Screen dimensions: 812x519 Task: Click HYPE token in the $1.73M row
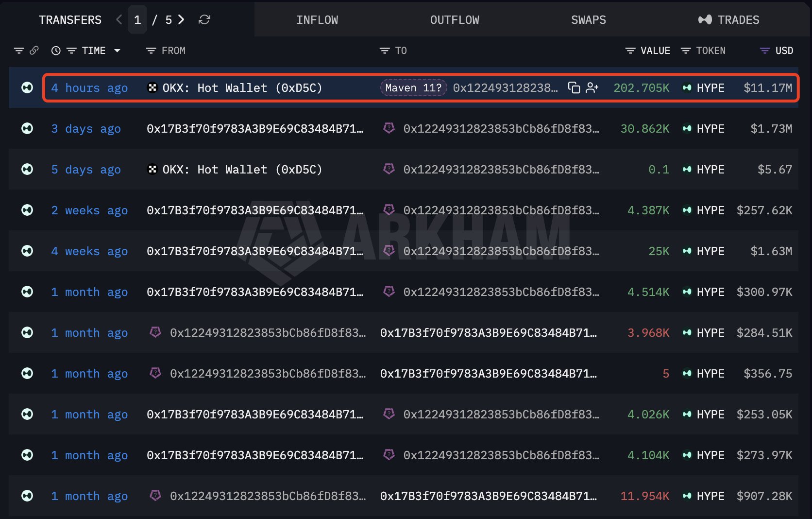[710, 129]
